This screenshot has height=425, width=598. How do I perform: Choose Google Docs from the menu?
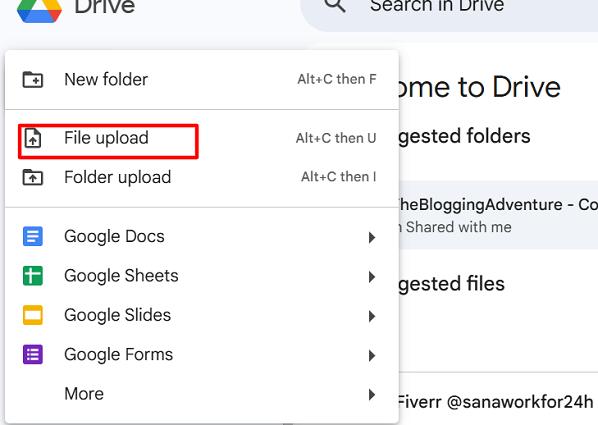[202, 236]
